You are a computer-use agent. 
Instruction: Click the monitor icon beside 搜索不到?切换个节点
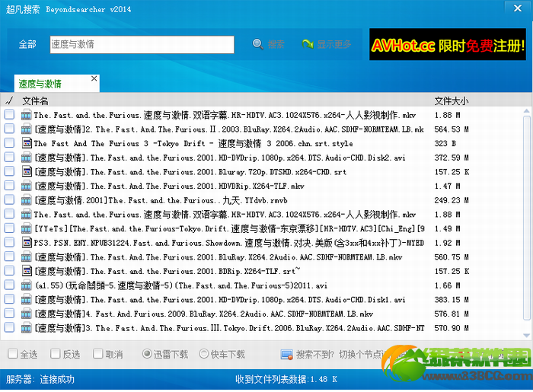(x=287, y=355)
